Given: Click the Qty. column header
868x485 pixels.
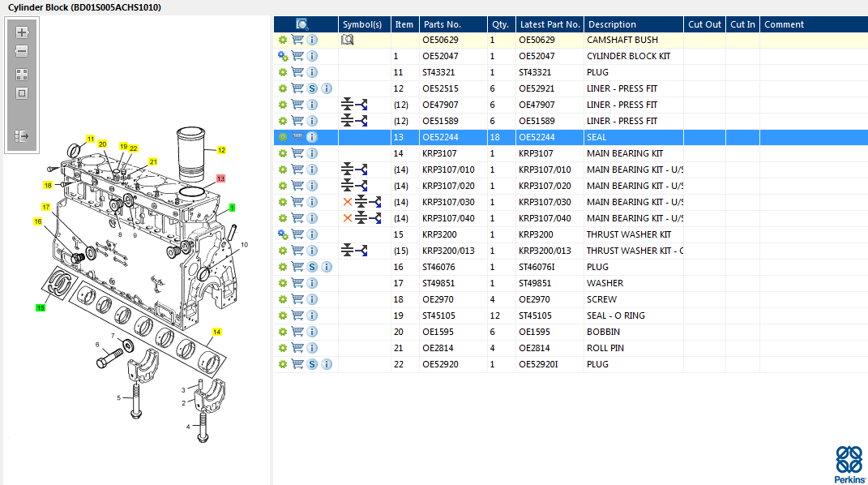Looking at the screenshot, I should 501,24.
